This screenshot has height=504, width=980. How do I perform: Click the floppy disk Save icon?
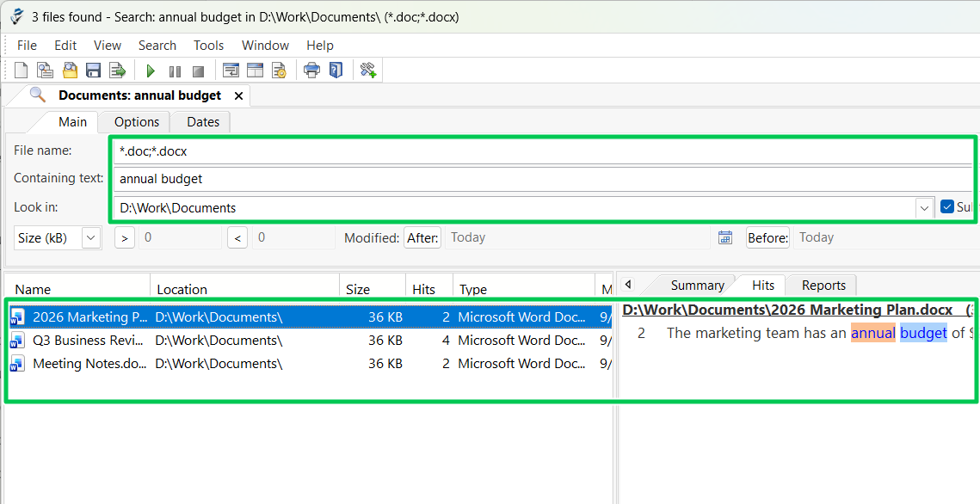pyautogui.click(x=94, y=70)
